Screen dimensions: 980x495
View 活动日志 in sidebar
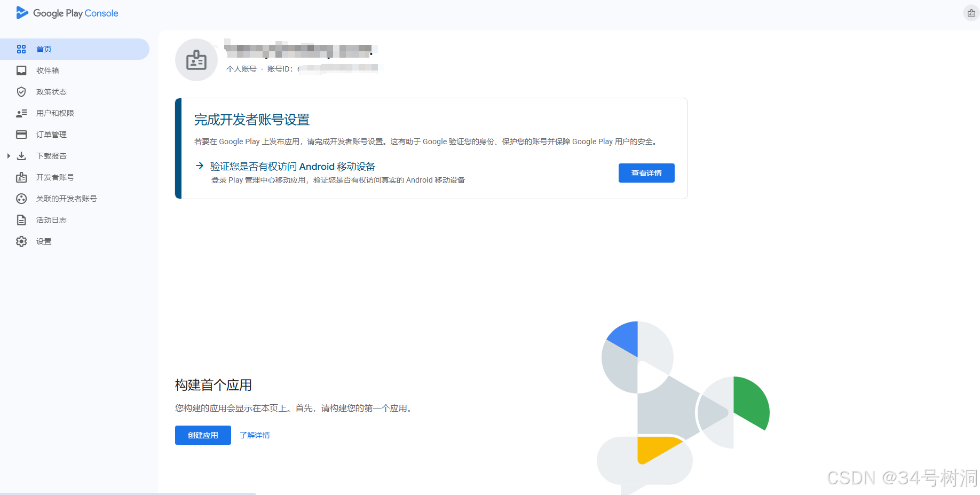click(x=75, y=220)
